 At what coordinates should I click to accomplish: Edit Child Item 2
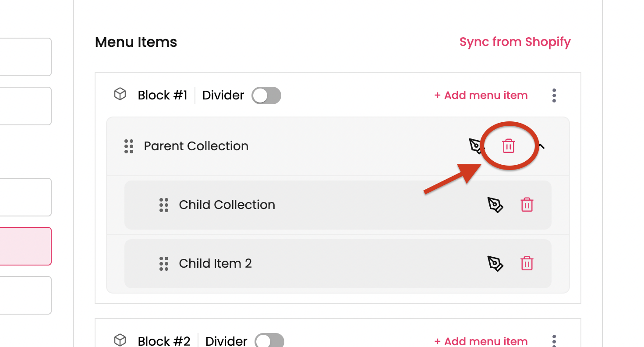point(495,263)
